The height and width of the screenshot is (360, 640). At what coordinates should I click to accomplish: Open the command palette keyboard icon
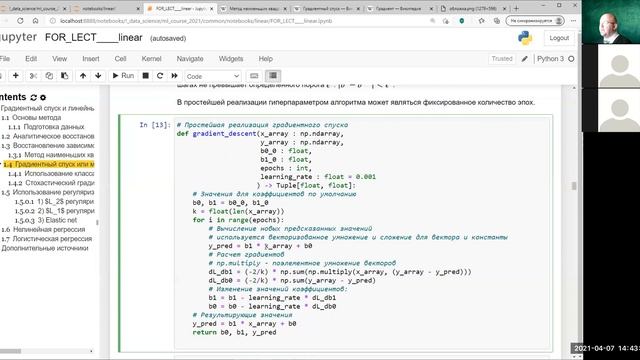[254, 76]
